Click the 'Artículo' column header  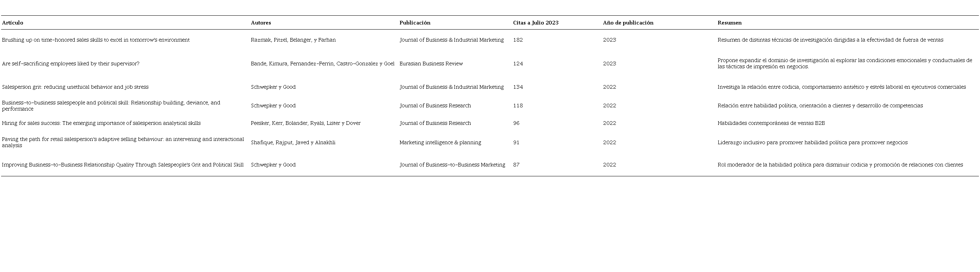click(12, 23)
